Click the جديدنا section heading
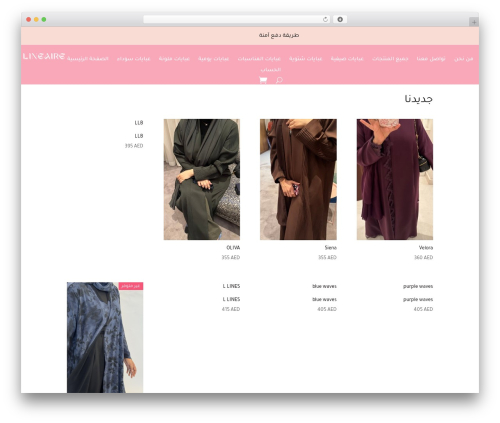Viewport: 500px width, 423px height. [419, 99]
